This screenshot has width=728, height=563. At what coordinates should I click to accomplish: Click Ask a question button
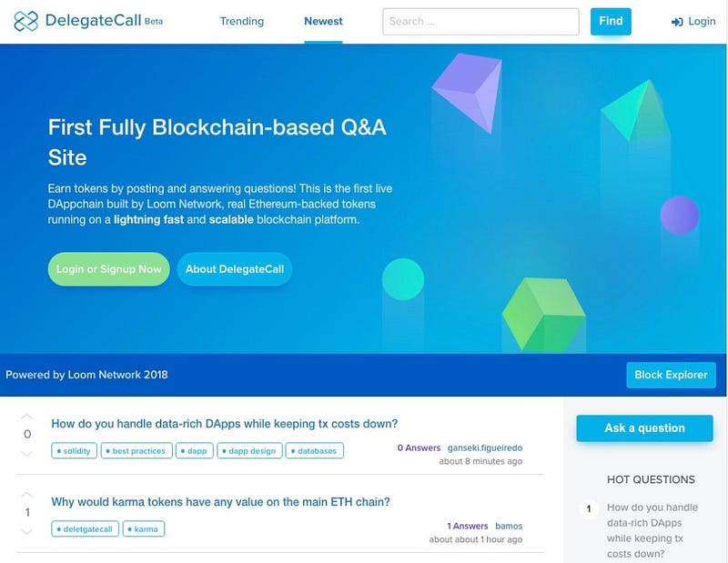point(644,428)
